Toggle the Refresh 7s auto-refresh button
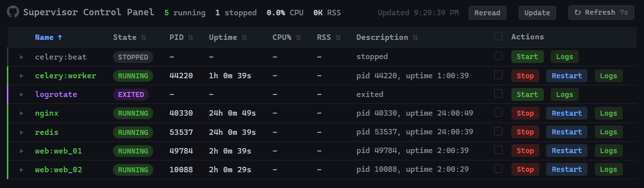 pos(601,13)
